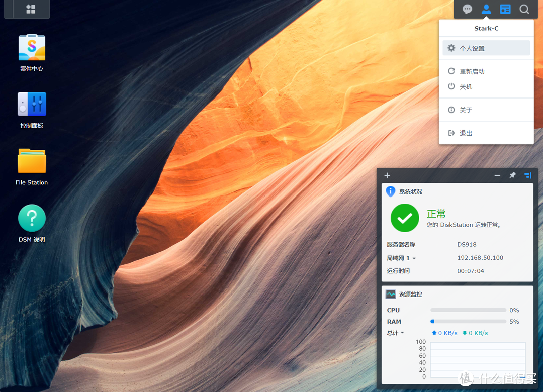Choose Restart (重新启动) from the user menu

click(x=472, y=71)
